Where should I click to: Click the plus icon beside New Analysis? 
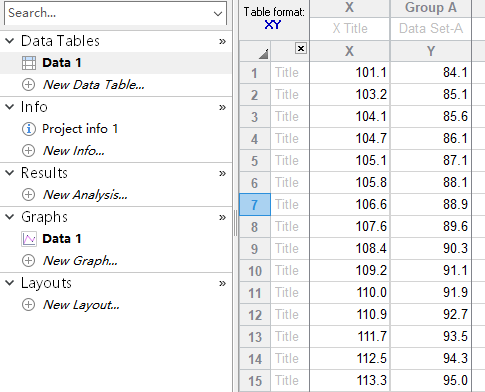click(28, 195)
